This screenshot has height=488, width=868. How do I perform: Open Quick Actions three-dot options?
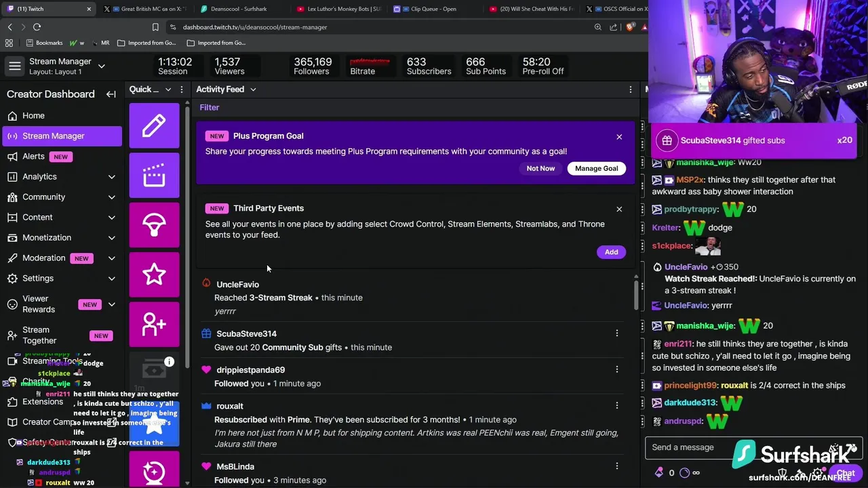pos(182,89)
